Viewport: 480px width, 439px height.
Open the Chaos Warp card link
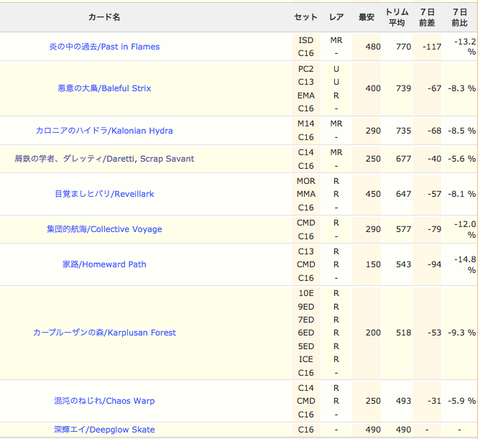tap(104, 401)
